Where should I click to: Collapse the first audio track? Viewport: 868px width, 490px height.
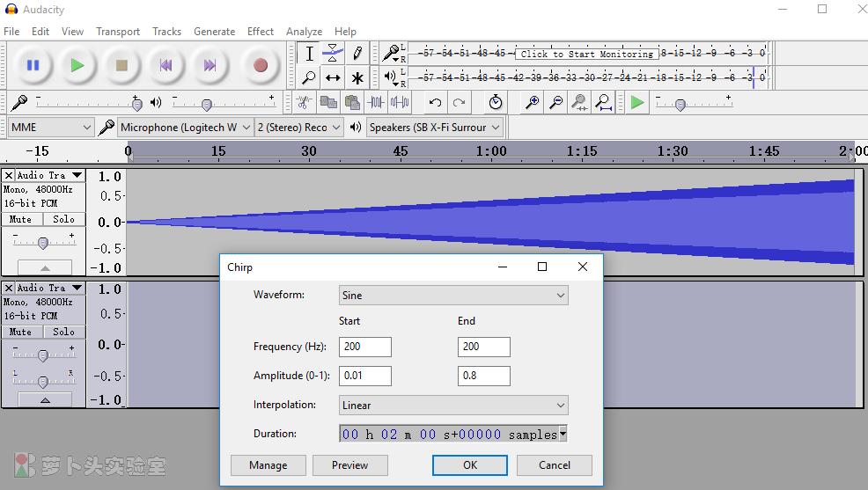coord(45,267)
